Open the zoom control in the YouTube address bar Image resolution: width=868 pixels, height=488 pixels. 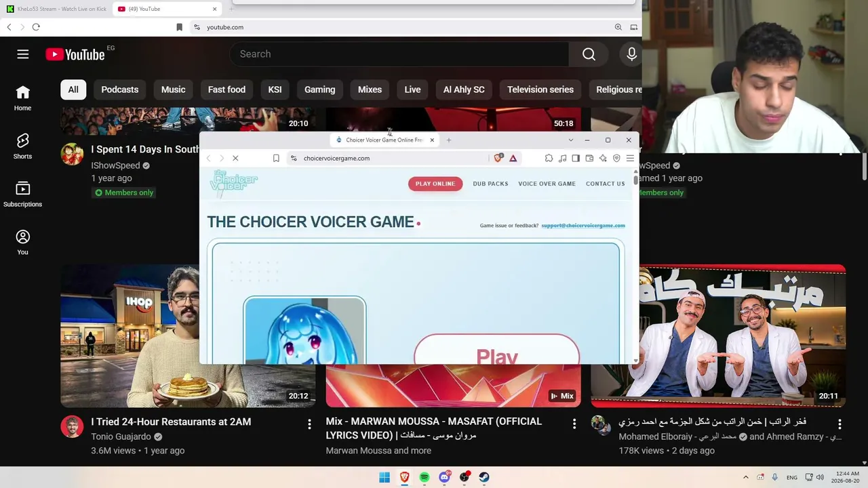(x=618, y=27)
